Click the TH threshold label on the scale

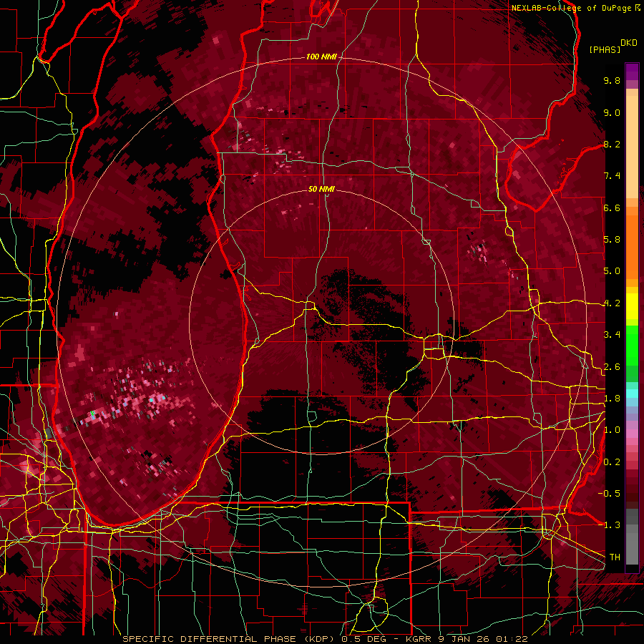pos(615,557)
